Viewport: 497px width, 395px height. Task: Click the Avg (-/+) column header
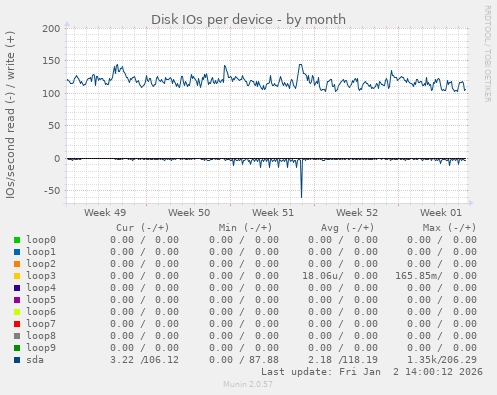coord(347,228)
